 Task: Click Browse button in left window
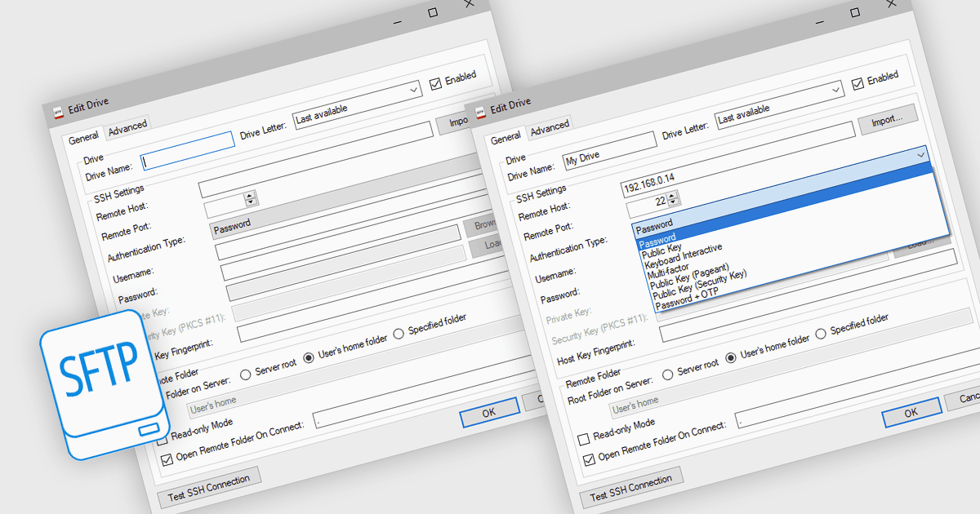(x=481, y=224)
